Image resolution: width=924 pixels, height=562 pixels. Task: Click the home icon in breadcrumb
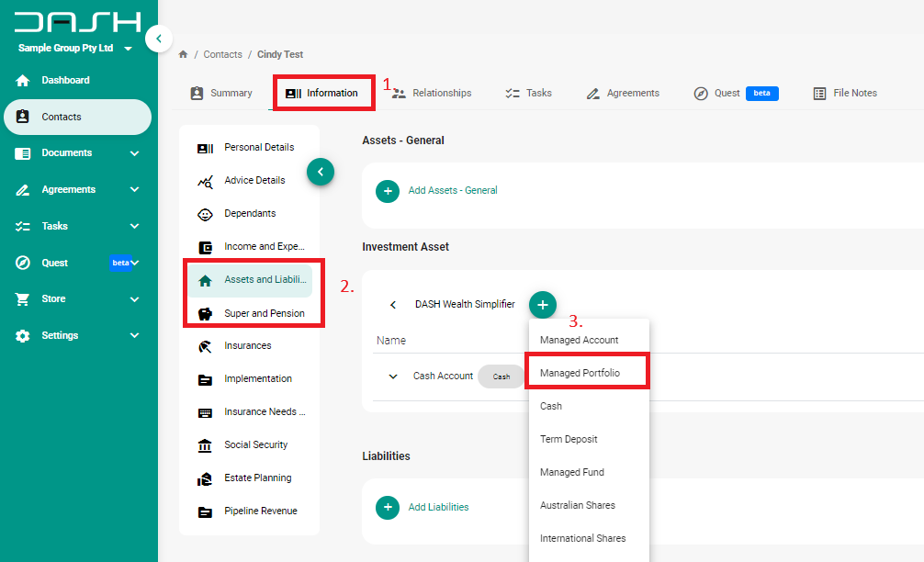pos(184,55)
